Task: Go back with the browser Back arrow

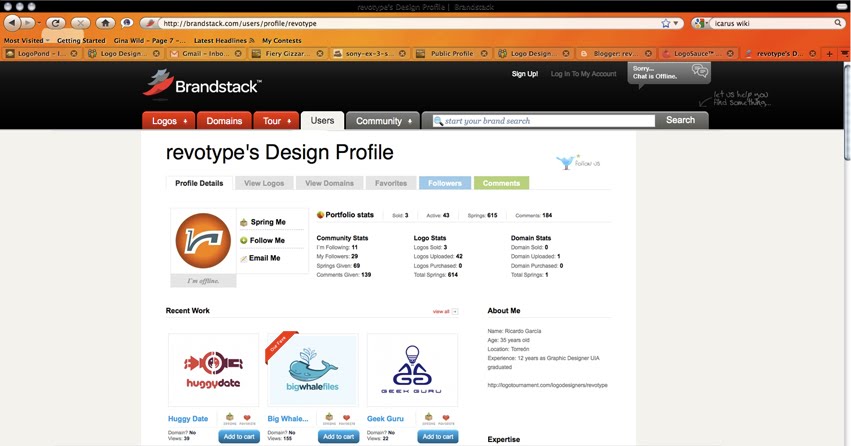Action: tap(12, 23)
